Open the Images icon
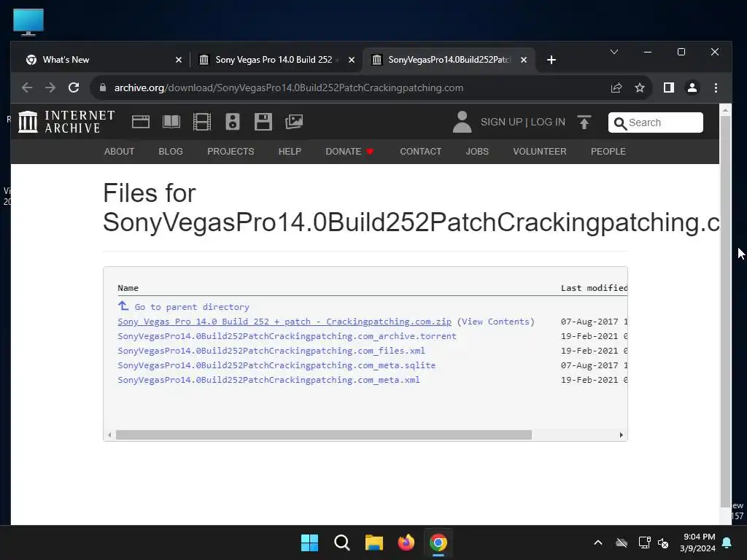Image resolution: width=747 pixels, height=560 pixels. [294, 122]
